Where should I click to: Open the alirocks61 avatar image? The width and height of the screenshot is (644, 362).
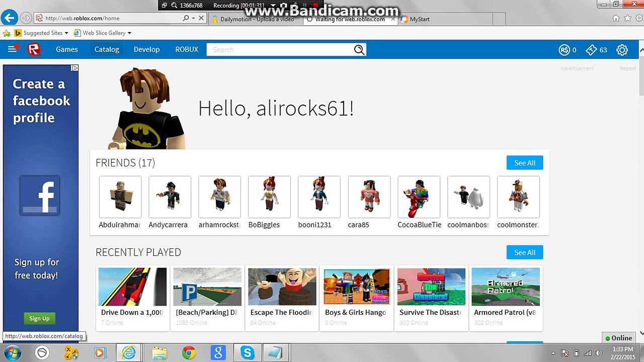tap(147, 109)
